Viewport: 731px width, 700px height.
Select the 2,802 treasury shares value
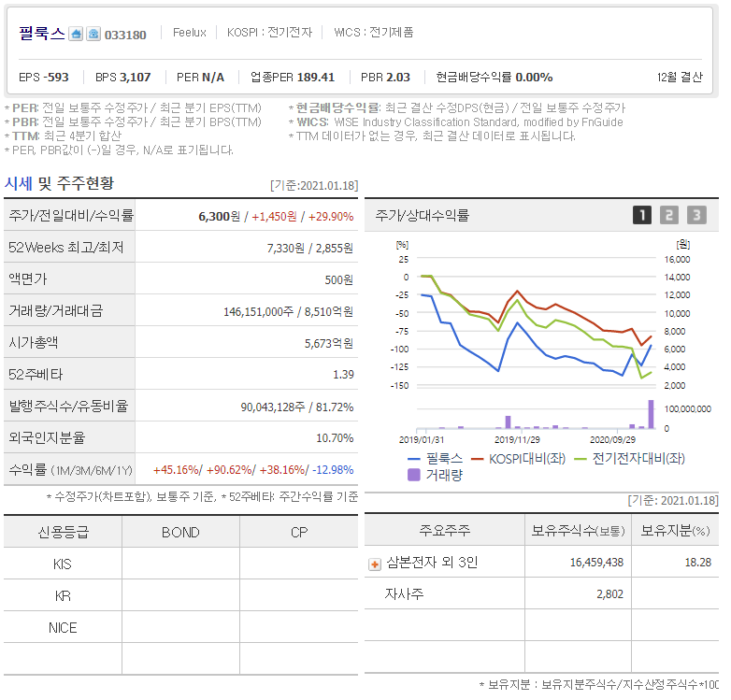click(609, 594)
